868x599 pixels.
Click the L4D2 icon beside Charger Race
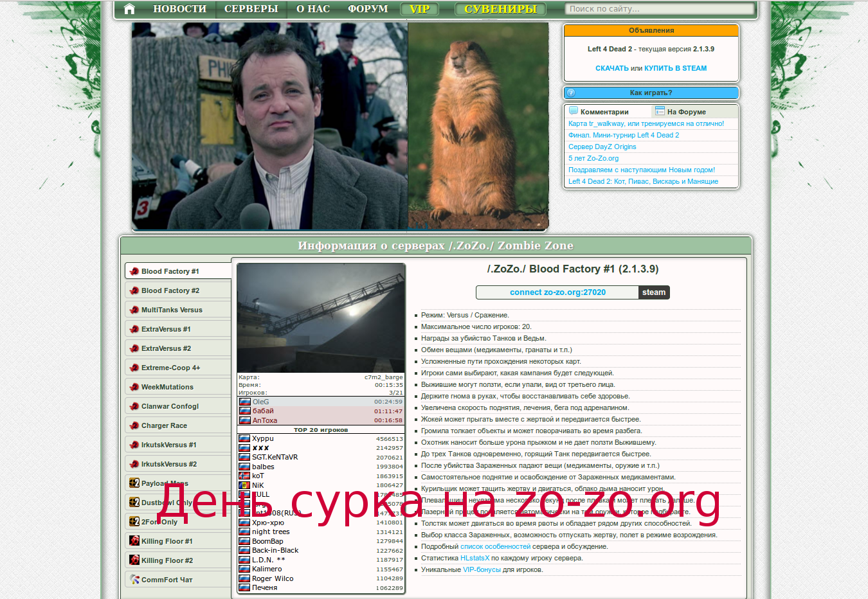134,425
